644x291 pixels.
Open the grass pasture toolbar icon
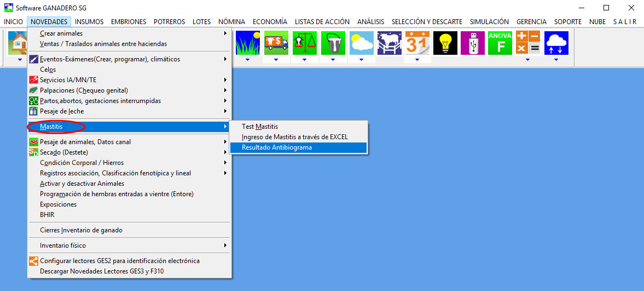pos(247,43)
